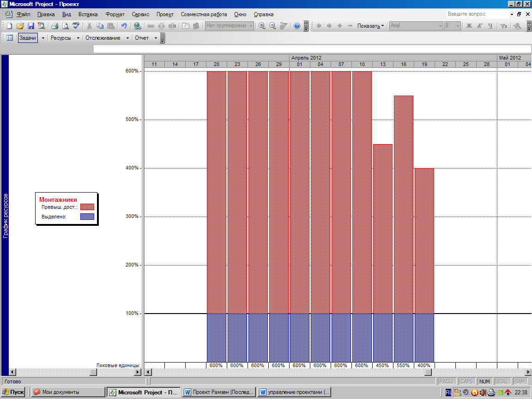Click the Отслеживание guide button
The width and height of the screenshot is (532, 399).
pyautogui.click(x=103, y=38)
